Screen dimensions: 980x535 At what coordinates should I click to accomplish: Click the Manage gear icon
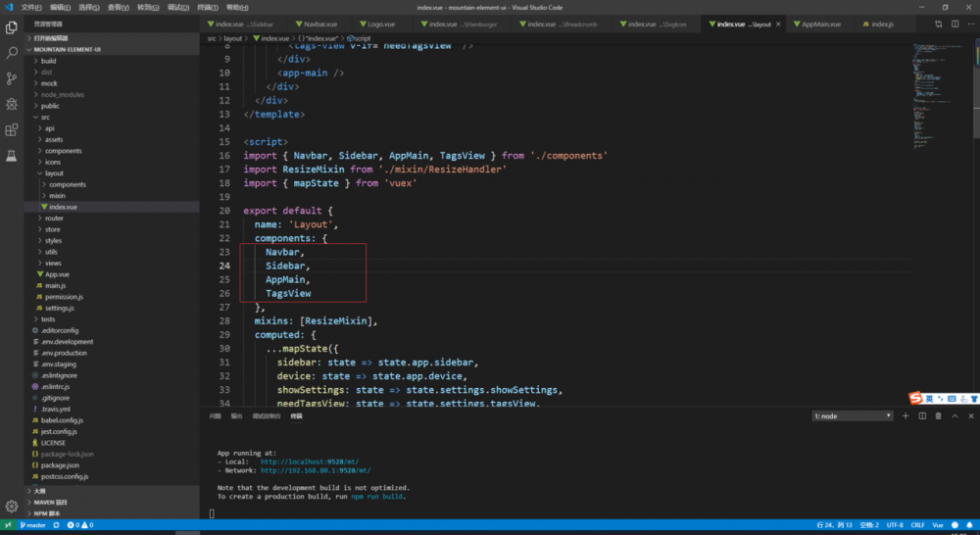[x=12, y=507]
